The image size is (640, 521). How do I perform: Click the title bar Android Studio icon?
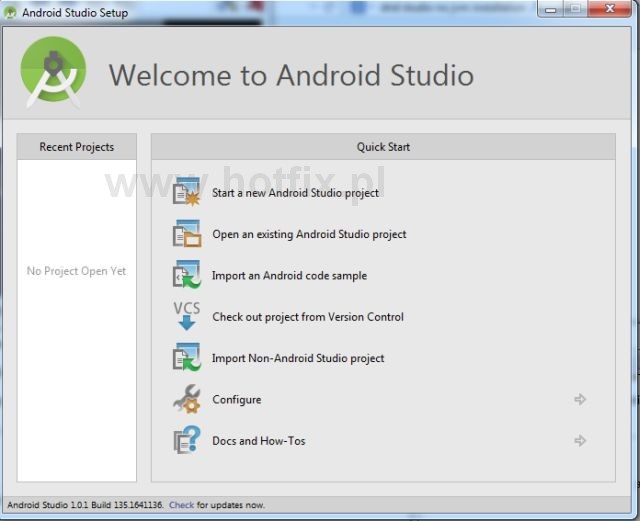[10, 12]
